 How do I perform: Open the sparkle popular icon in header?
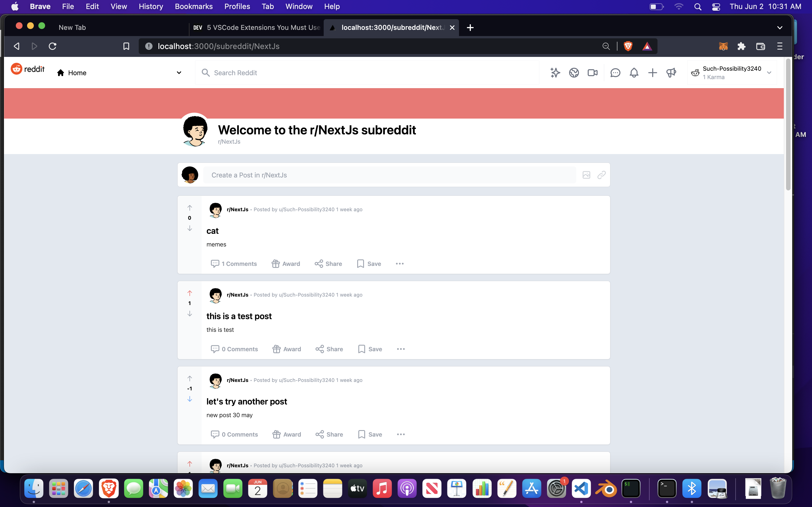pyautogui.click(x=555, y=73)
